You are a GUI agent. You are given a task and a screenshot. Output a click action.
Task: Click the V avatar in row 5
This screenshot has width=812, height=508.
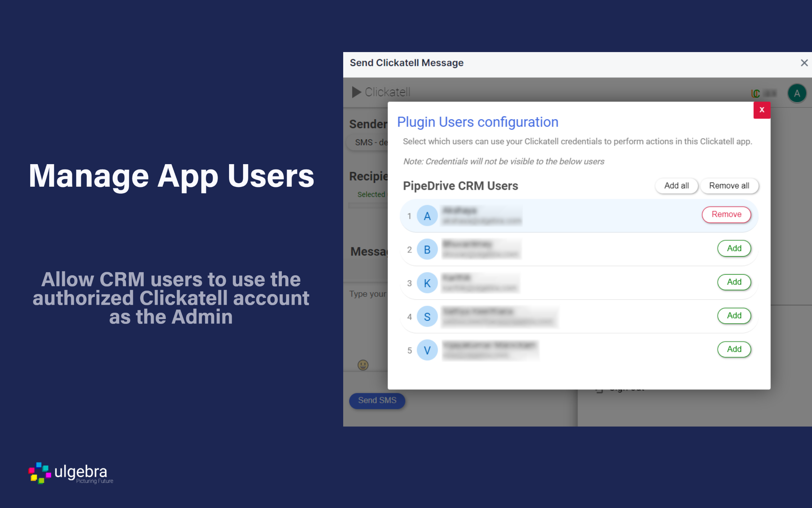click(x=427, y=350)
